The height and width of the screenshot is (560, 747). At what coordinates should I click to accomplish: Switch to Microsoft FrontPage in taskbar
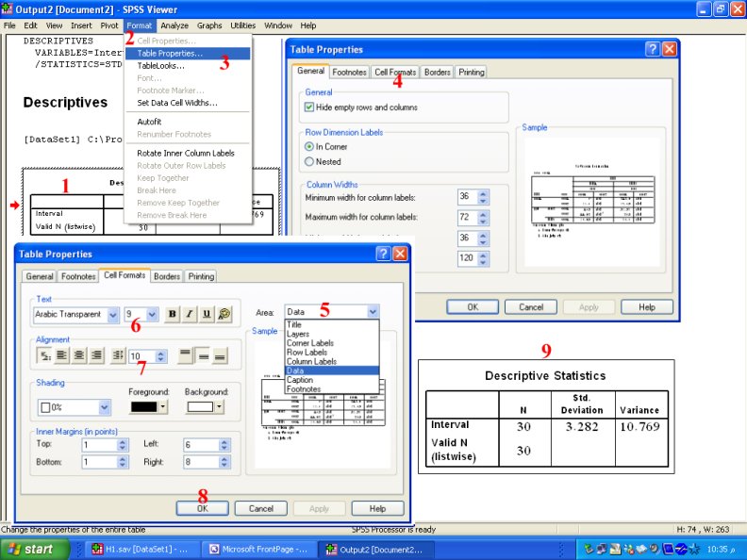pos(260,549)
